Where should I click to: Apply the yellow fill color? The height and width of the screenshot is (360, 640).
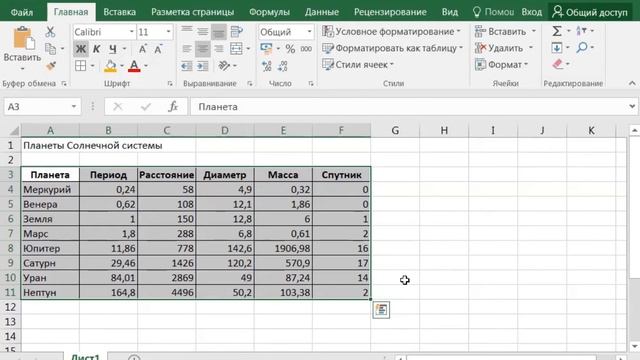pyautogui.click(x=110, y=66)
